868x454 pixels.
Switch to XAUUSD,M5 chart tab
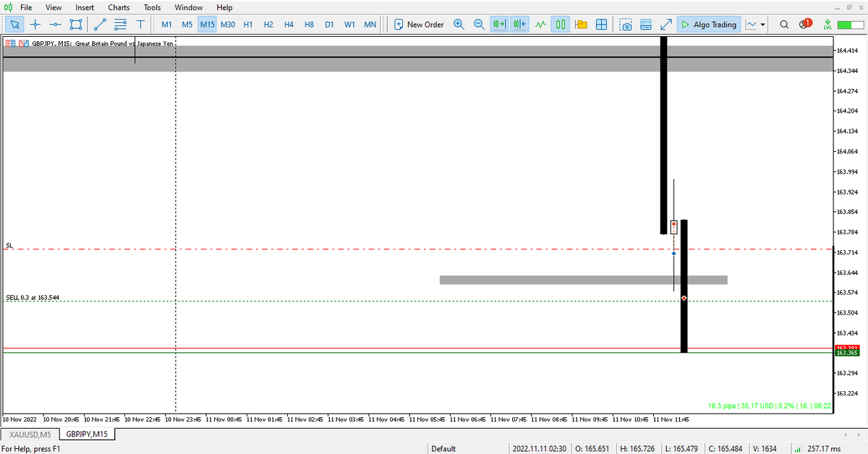[30, 434]
